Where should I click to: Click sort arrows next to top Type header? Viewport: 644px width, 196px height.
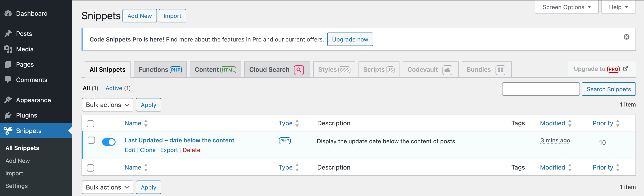[297, 123]
